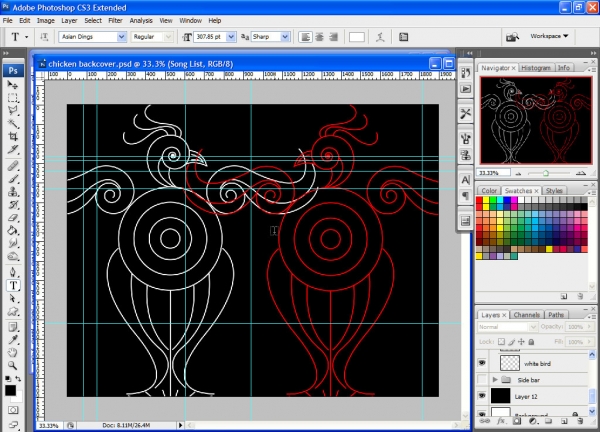Select the Path Selection tool
This screenshot has height=432, width=600.
13,298
